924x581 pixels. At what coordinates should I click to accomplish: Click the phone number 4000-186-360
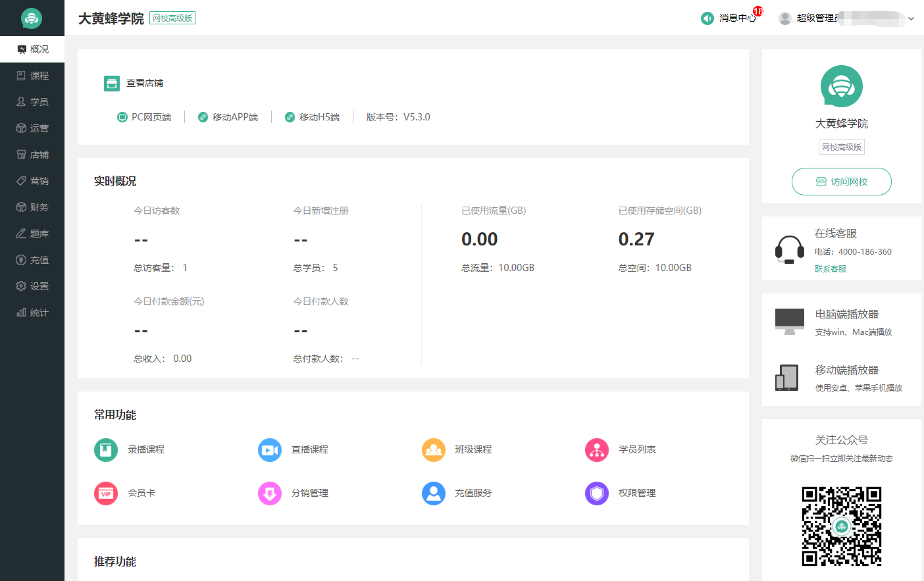(x=865, y=252)
